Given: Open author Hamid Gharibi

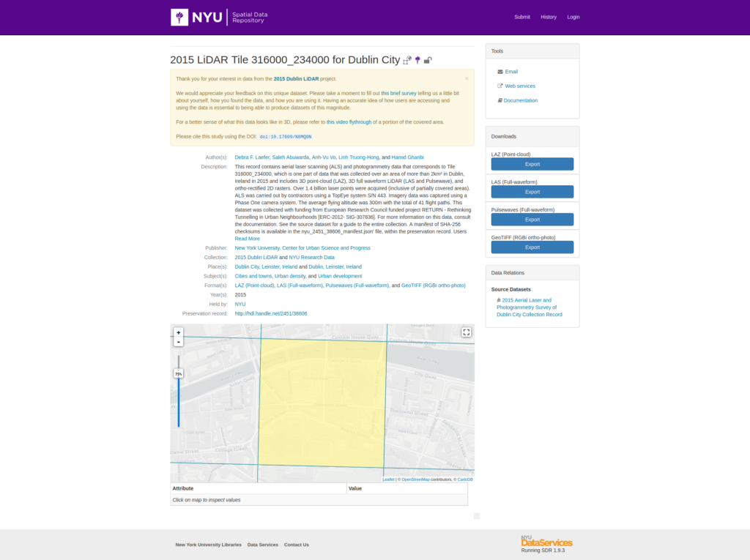Looking at the screenshot, I should [407, 157].
